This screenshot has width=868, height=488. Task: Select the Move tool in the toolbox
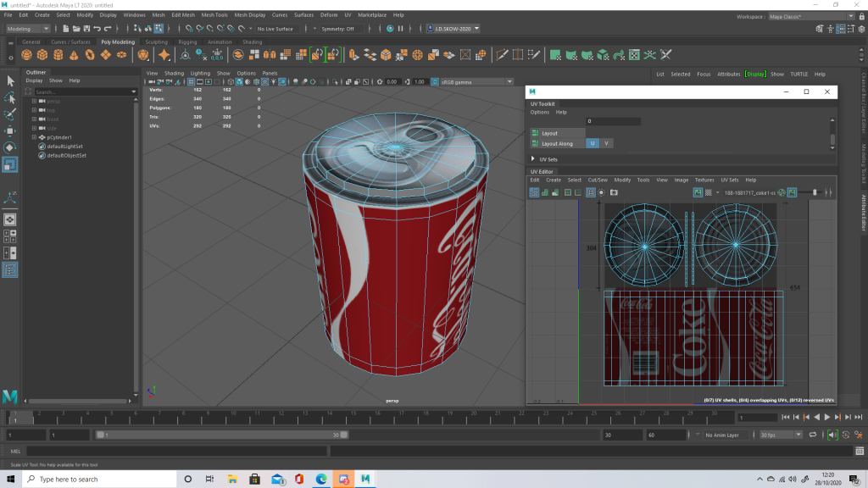tap(10, 131)
